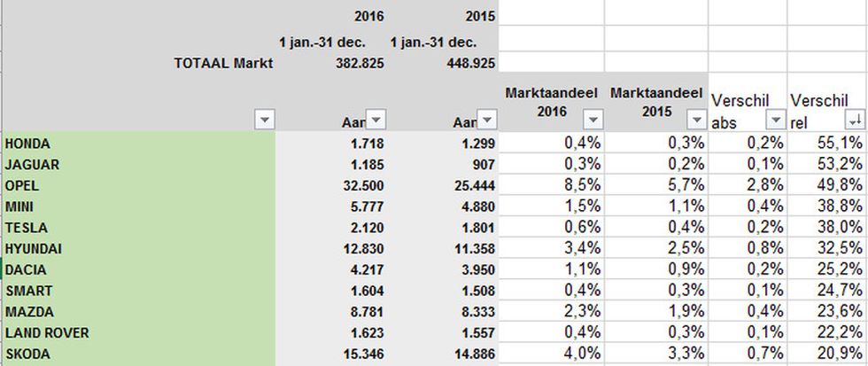Select the MINI brand cell
Image resolution: width=868 pixels, height=366 pixels.
click(139, 206)
